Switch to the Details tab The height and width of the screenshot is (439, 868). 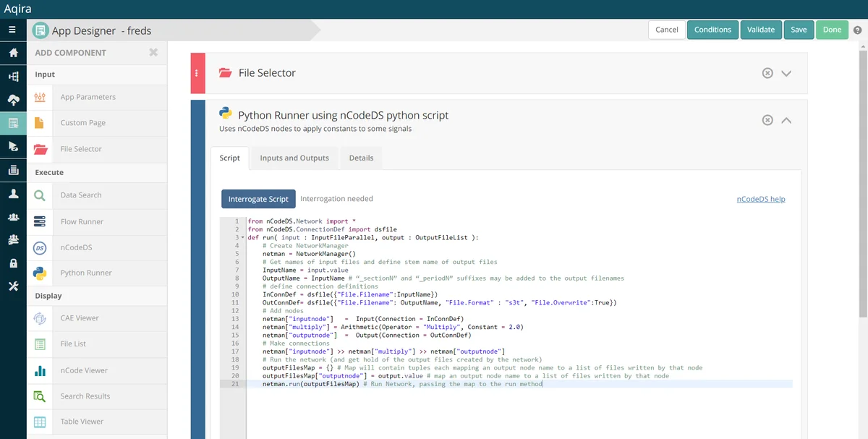[x=362, y=158]
